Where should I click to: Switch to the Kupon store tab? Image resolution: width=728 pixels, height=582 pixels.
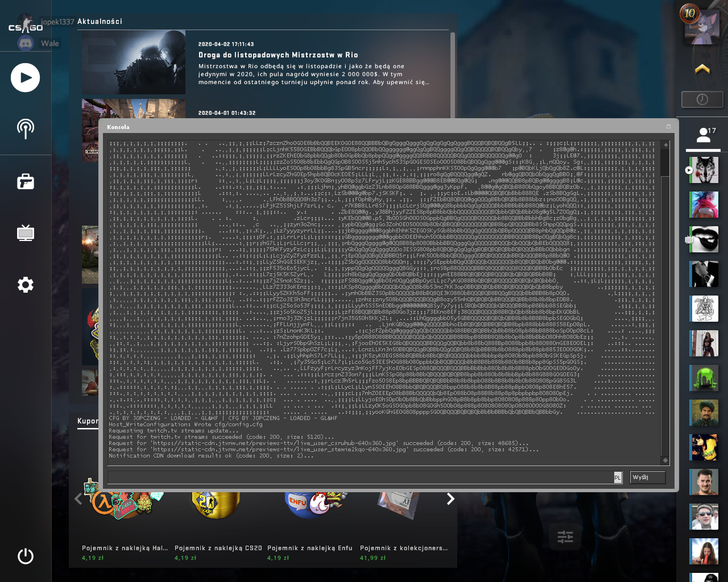click(88, 421)
